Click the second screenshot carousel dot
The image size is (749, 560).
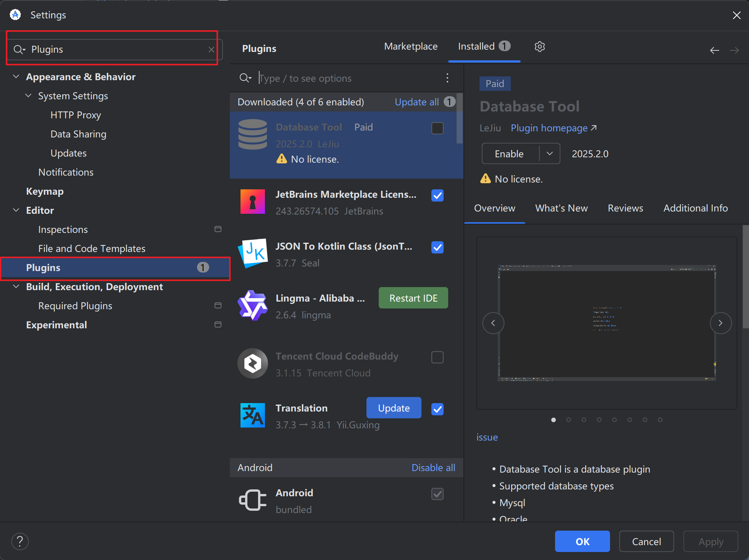click(x=568, y=420)
